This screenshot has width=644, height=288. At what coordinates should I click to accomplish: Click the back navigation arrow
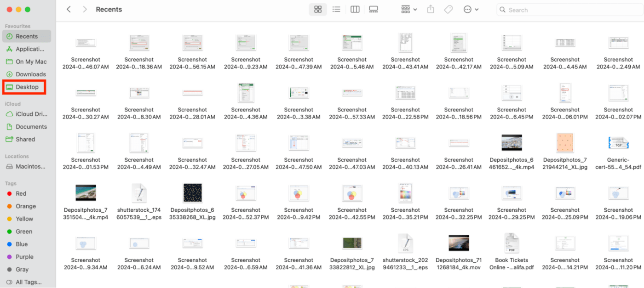click(x=68, y=9)
